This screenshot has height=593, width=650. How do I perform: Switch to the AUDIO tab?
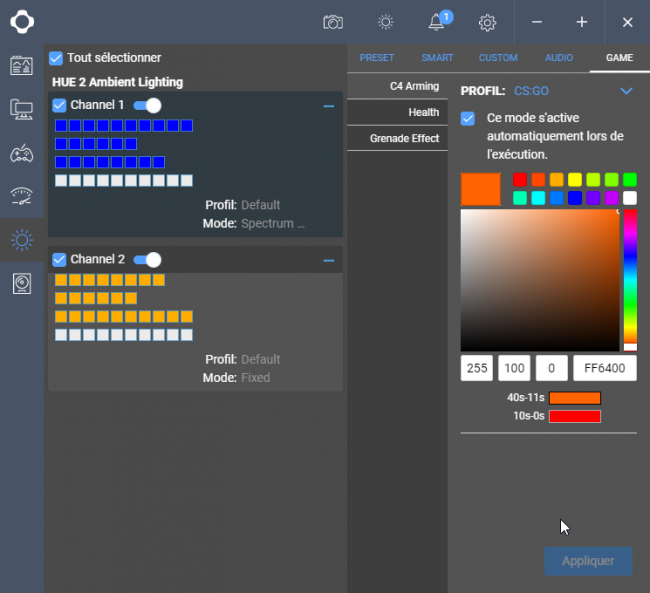click(559, 58)
